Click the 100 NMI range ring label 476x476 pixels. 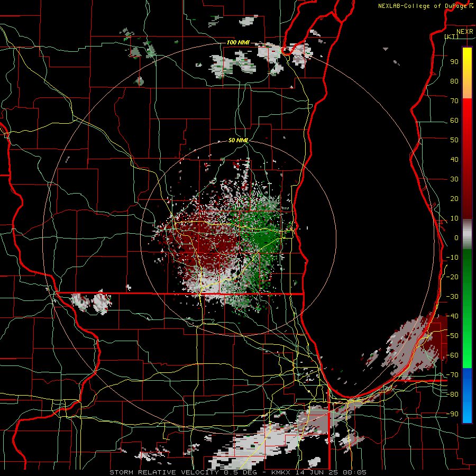238,42
